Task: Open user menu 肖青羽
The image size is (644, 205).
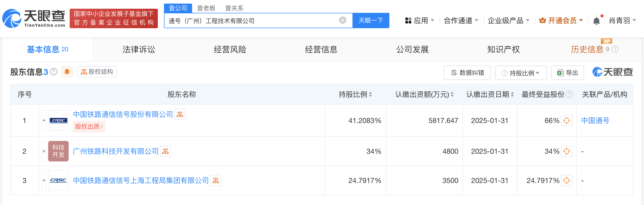Action: coord(622,20)
